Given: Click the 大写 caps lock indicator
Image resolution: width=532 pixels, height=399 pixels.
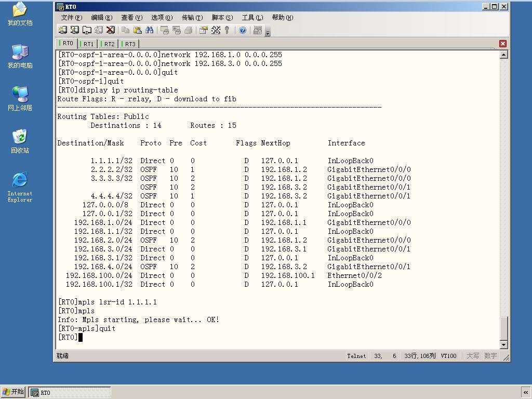Looking at the screenshot, I should click(473, 356).
